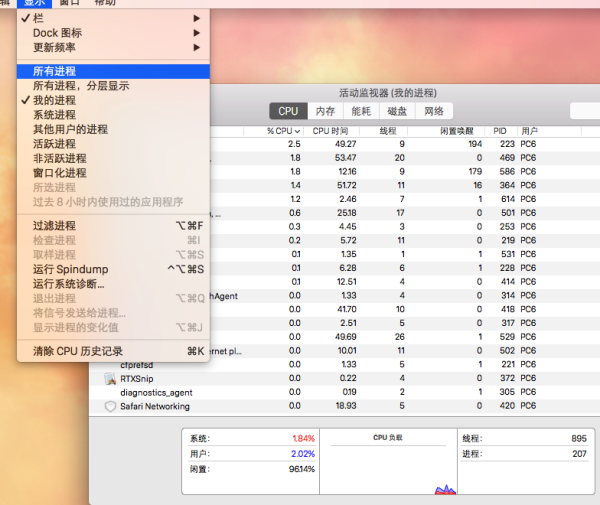The height and width of the screenshot is (505, 600).
Task: Run Spindump from the menu
Action: 113,269
